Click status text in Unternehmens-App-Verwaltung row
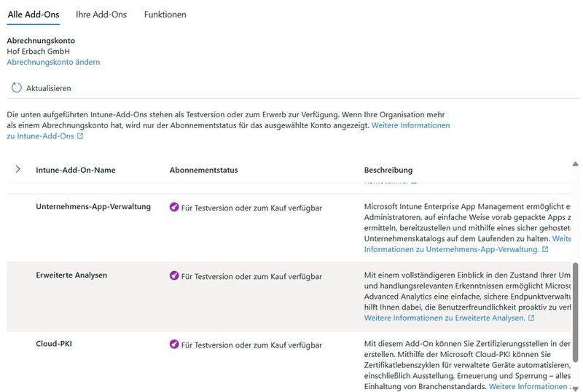 251,208
